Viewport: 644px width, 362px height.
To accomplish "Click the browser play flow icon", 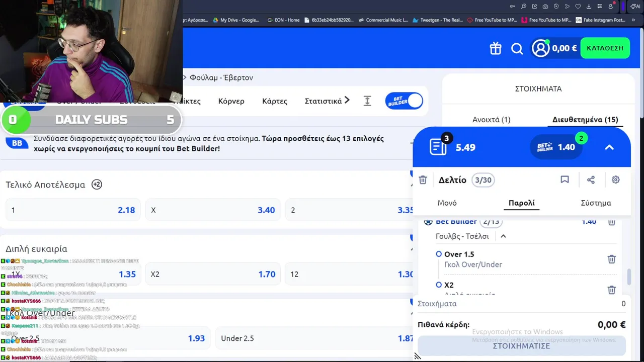I will 567,7.
